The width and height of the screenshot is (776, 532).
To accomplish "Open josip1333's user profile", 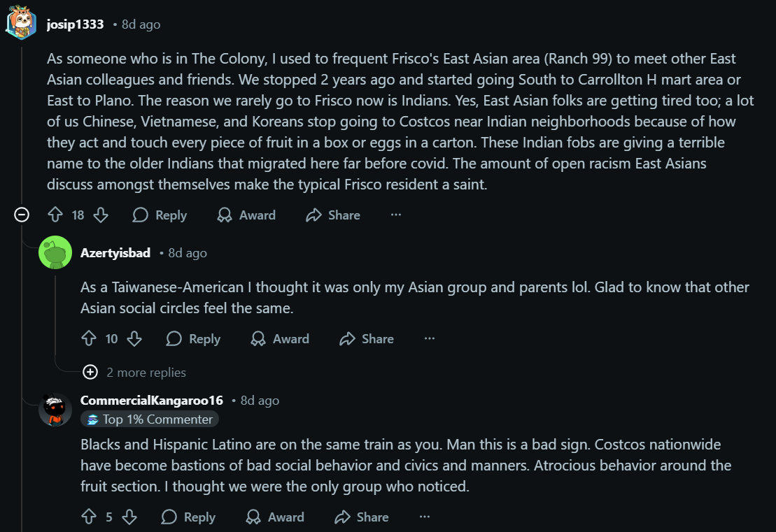I will click(75, 24).
